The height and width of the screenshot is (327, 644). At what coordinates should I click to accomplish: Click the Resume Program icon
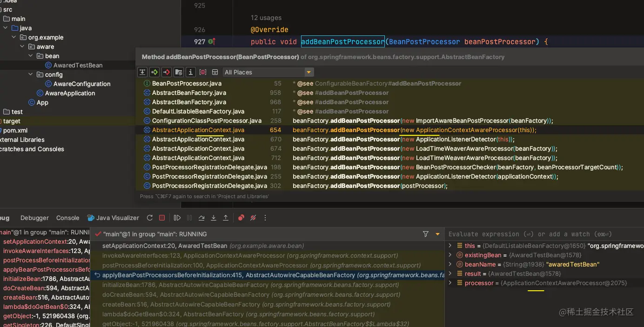pyautogui.click(x=177, y=218)
